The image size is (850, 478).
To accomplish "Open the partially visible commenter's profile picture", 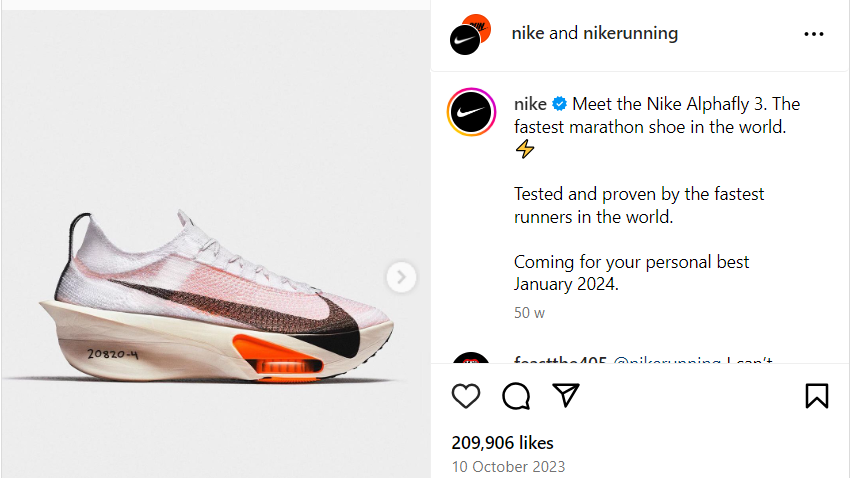I will pyautogui.click(x=471, y=358).
